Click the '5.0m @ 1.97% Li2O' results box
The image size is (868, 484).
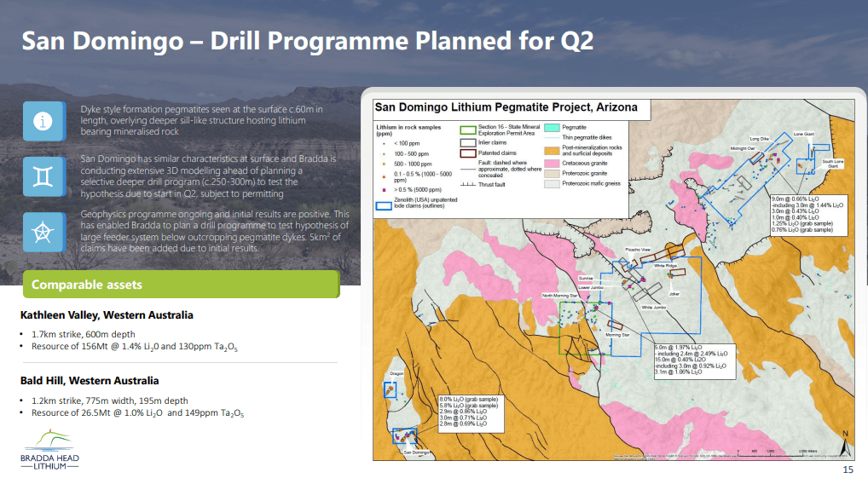point(695,360)
